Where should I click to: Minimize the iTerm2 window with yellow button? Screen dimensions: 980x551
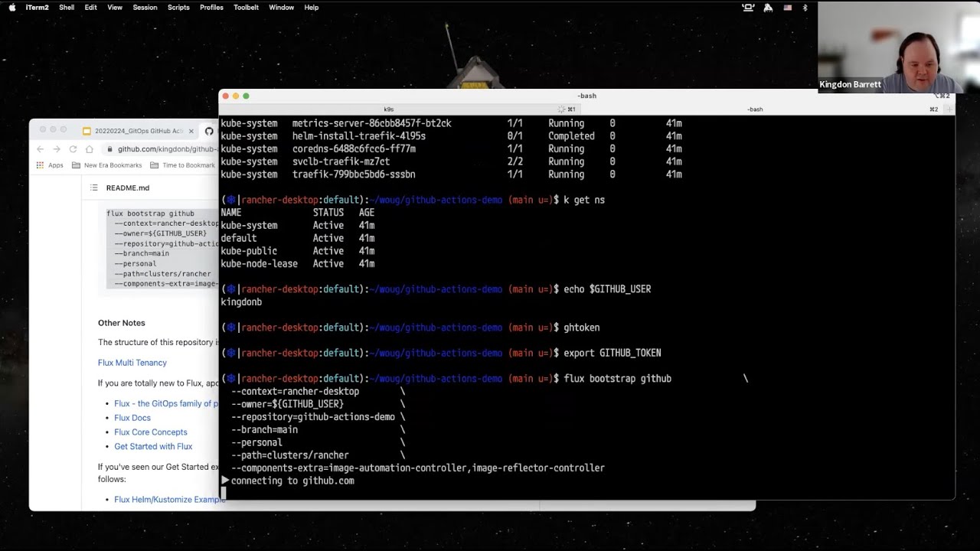(236, 96)
